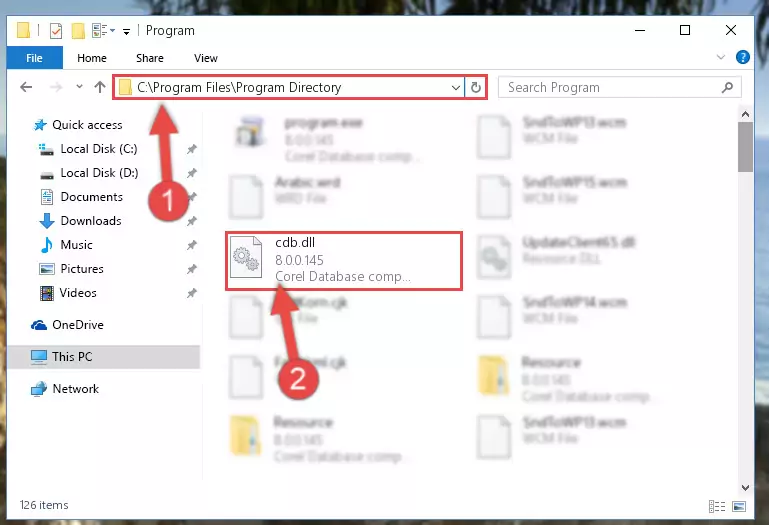
Task: Go up one folder level
Action: [x=100, y=87]
